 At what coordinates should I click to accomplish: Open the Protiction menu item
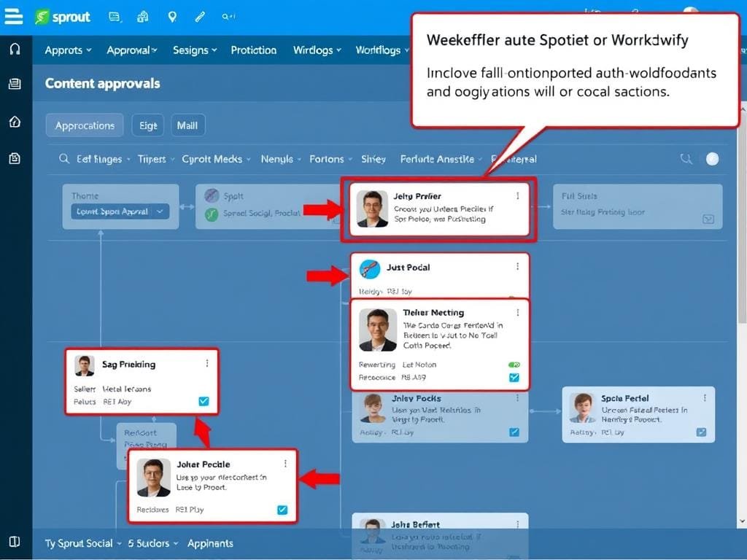(x=254, y=50)
